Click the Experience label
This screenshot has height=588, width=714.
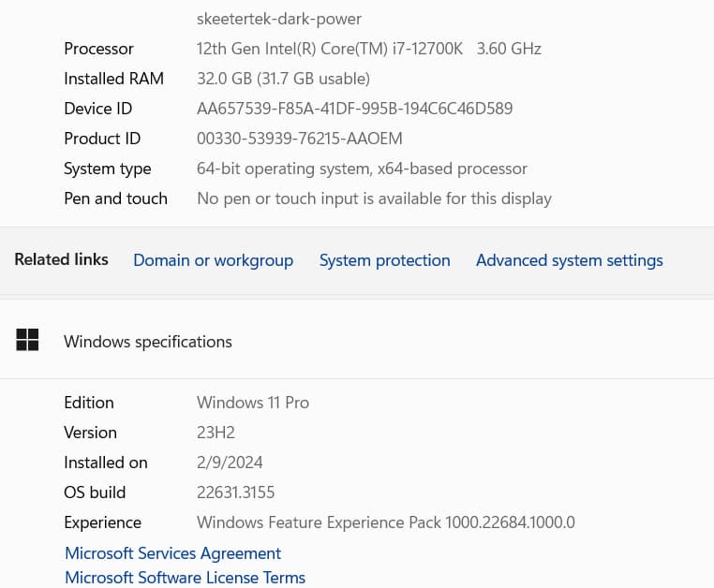pos(103,522)
